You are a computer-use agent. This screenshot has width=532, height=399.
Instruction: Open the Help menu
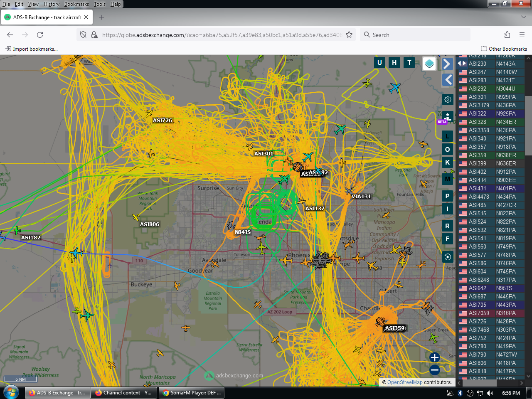pos(116,4)
